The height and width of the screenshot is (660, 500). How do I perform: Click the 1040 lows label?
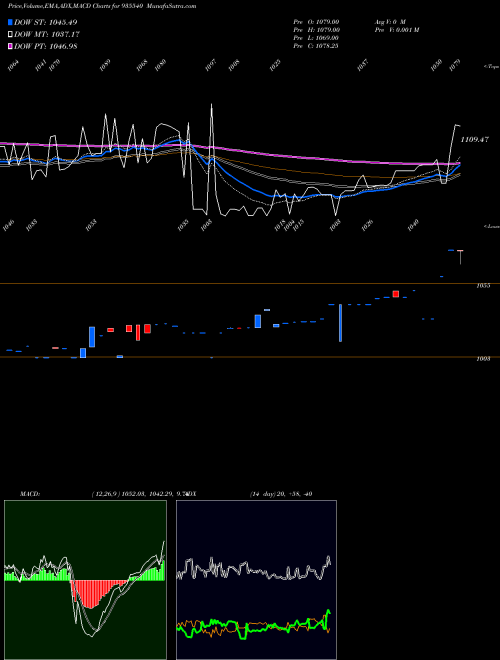click(x=413, y=225)
